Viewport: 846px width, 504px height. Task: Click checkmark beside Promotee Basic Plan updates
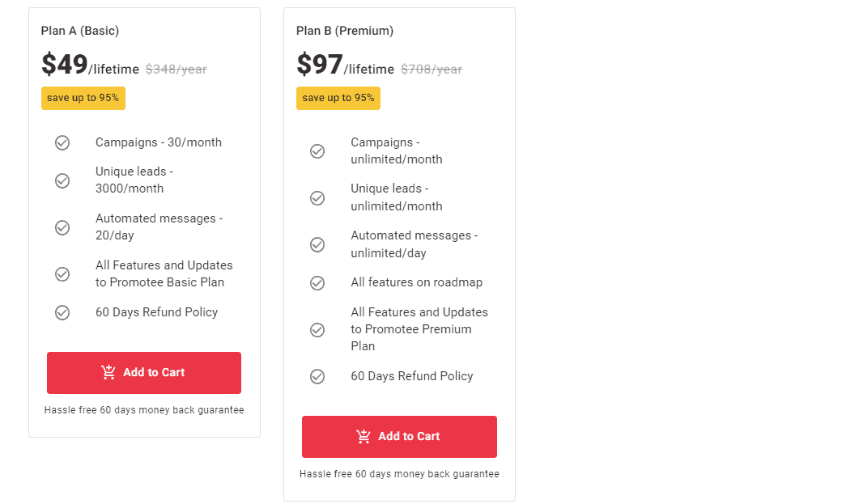click(x=62, y=274)
